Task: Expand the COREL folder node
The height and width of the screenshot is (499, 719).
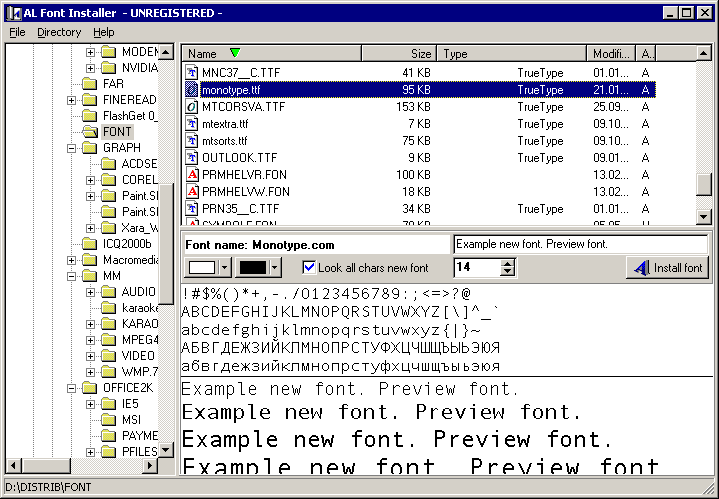Action: (x=90, y=180)
